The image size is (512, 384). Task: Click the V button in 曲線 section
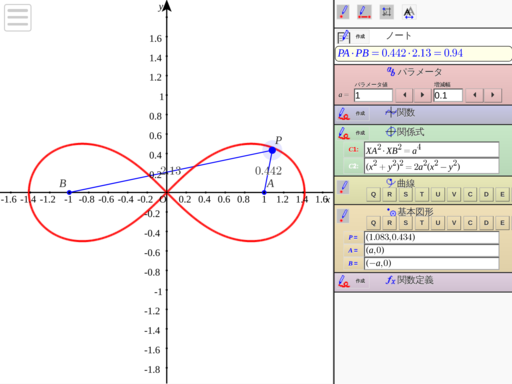[454, 194]
